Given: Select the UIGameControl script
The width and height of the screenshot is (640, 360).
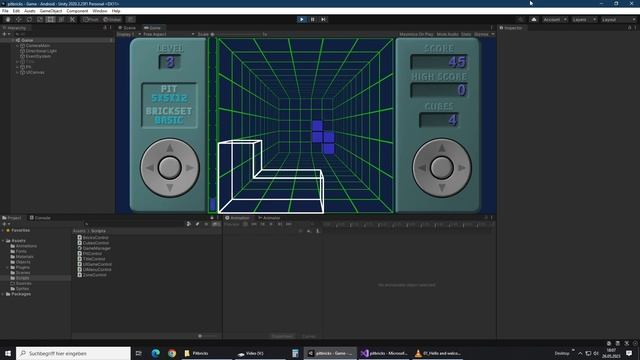Looking at the screenshot, I should [95, 264].
